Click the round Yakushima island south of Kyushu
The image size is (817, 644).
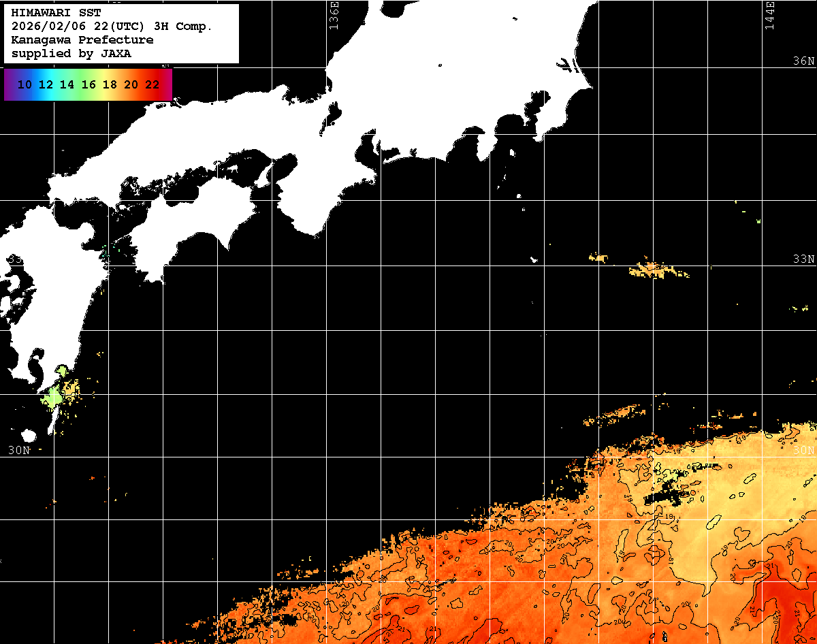[x=29, y=435]
